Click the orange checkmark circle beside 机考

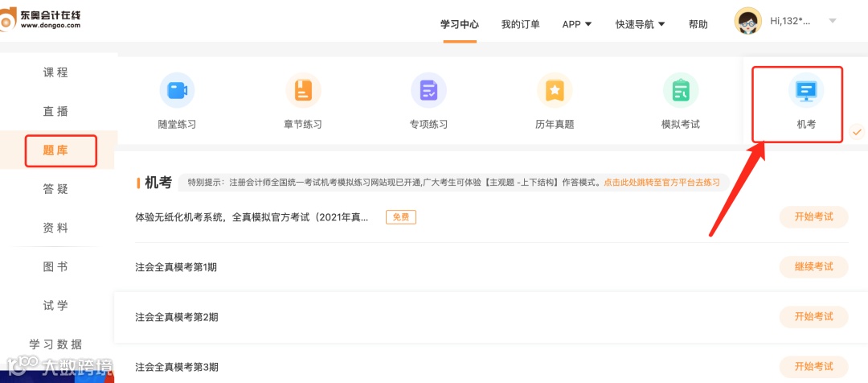(x=857, y=132)
